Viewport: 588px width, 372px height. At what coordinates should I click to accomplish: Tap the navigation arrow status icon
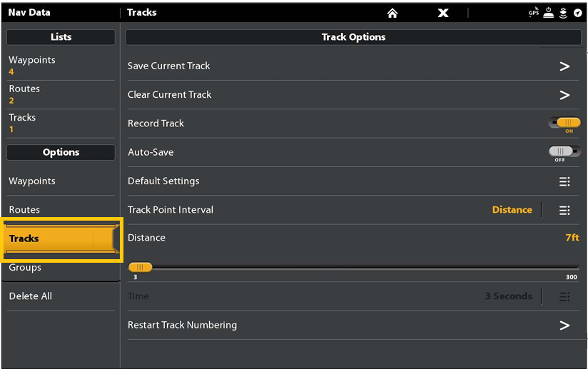(x=577, y=13)
